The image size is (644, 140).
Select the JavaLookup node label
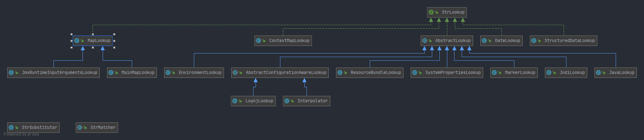click(x=622, y=73)
